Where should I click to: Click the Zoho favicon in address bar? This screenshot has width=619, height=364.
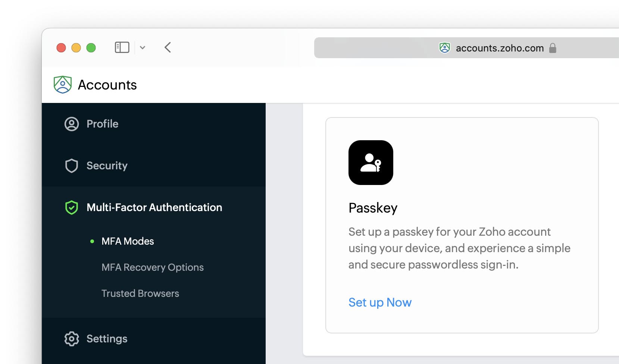tap(444, 48)
